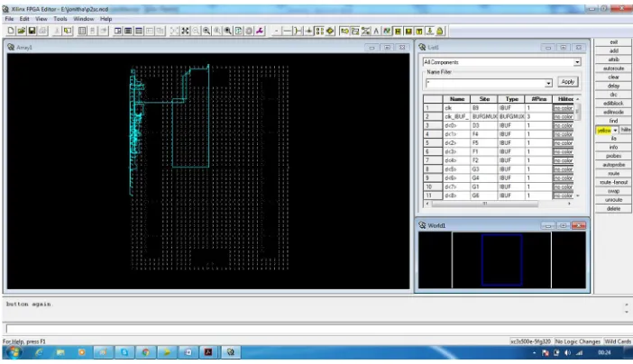Click the FPGA Editor taskbar icon
This screenshot has width=633, height=364.
(x=231, y=352)
